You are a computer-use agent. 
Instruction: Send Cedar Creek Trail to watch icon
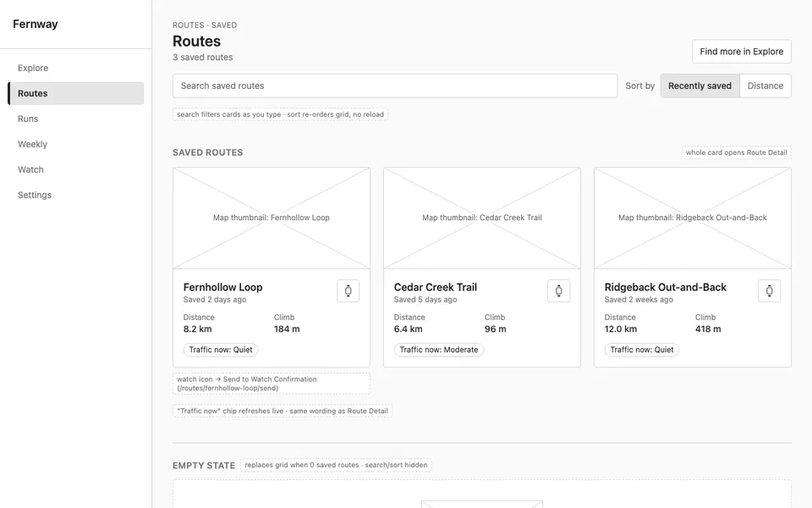tap(559, 290)
